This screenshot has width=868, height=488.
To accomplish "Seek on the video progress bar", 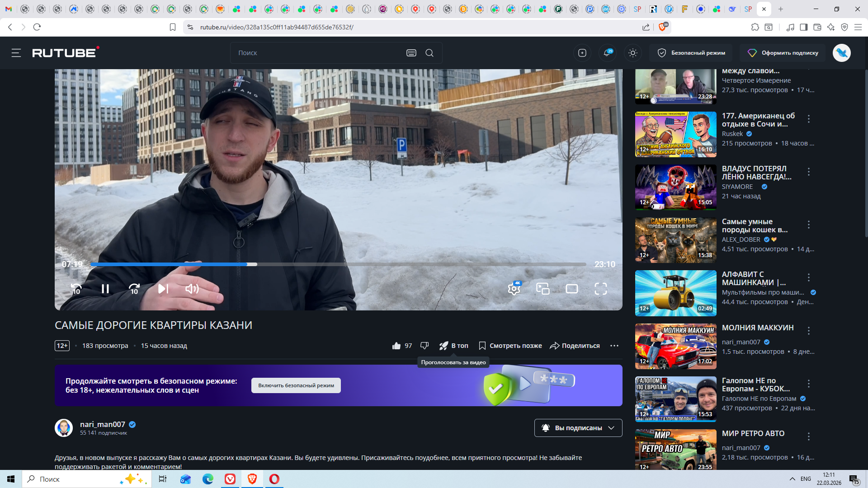I will click(407, 264).
